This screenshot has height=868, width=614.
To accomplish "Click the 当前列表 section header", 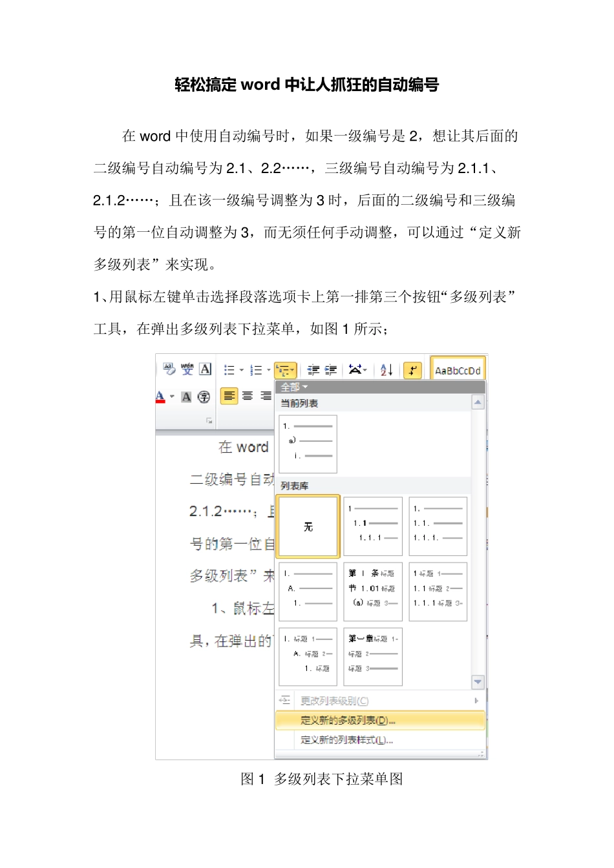I will [x=374, y=403].
